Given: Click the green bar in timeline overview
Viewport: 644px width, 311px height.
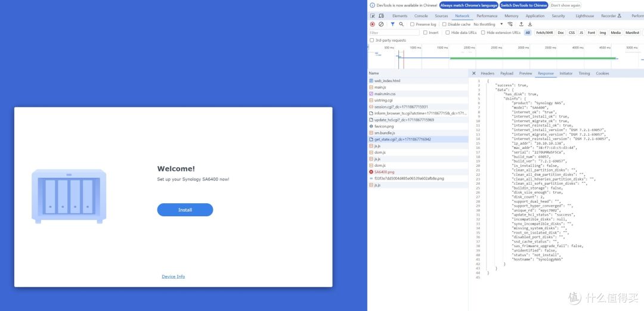Looking at the screenshot, I should pyautogui.click(x=532, y=58).
